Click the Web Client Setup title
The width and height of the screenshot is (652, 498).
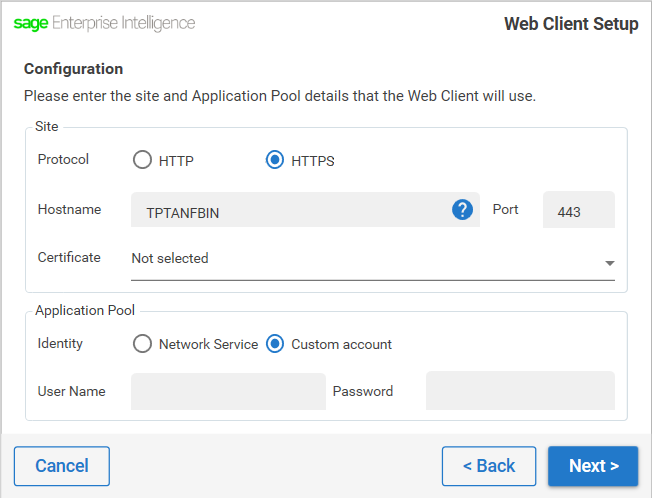(x=571, y=24)
